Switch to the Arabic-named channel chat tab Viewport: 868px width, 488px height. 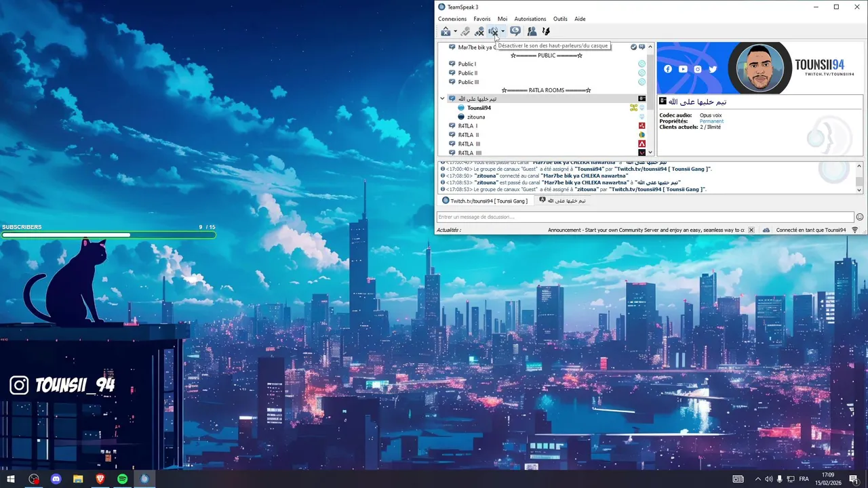tap(562, 201)
